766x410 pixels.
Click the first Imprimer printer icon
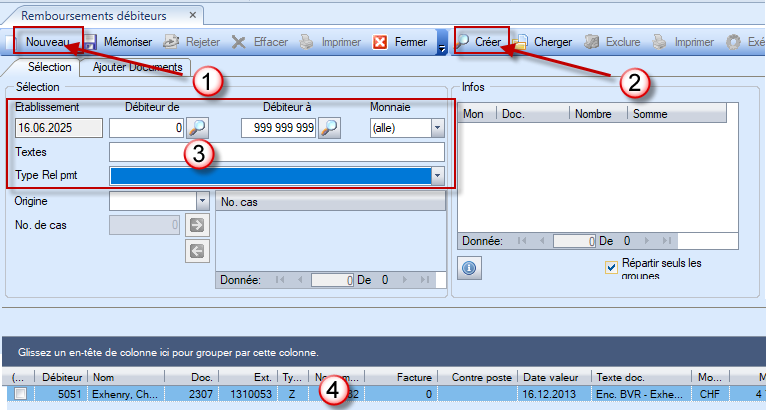(x=307, y=42)
